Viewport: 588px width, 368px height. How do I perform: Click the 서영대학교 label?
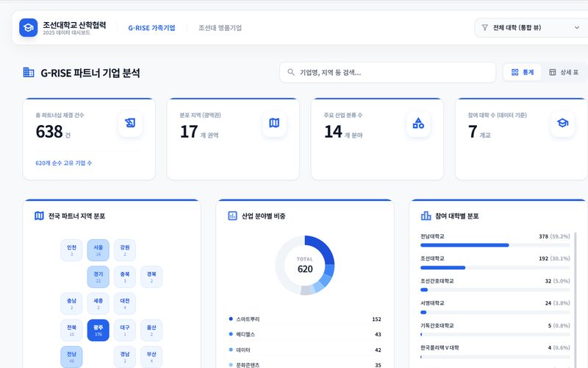(432, 303)
